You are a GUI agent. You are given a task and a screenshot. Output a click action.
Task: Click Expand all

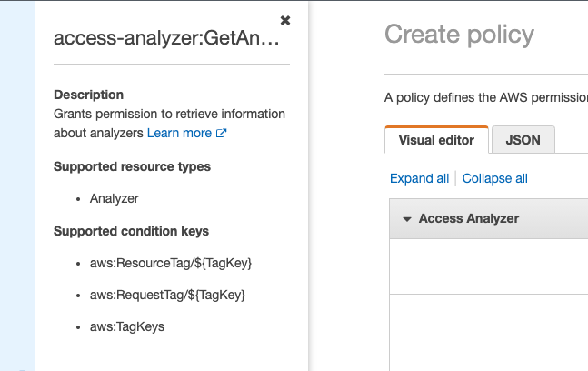pyautogui.click(x=419, y=178)
